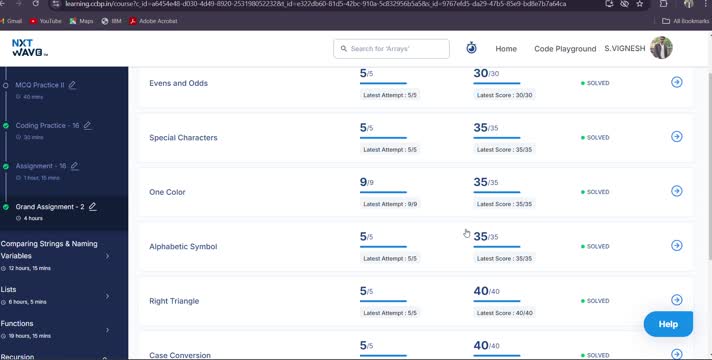
Task: Open the YouTube bookmark
Action: [45, 21]
